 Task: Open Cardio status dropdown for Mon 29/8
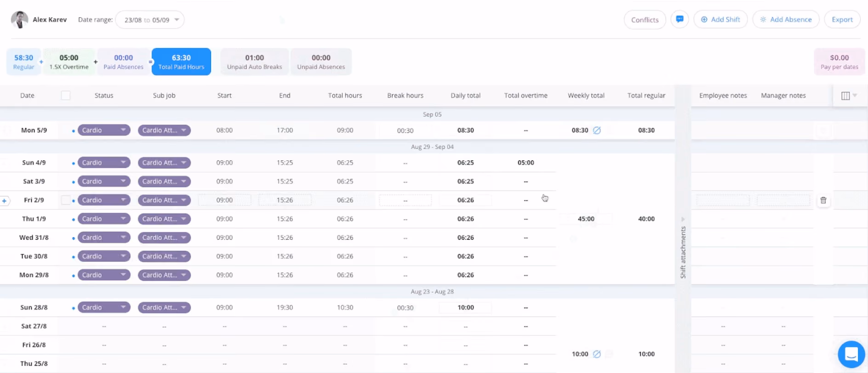[104, 275]
